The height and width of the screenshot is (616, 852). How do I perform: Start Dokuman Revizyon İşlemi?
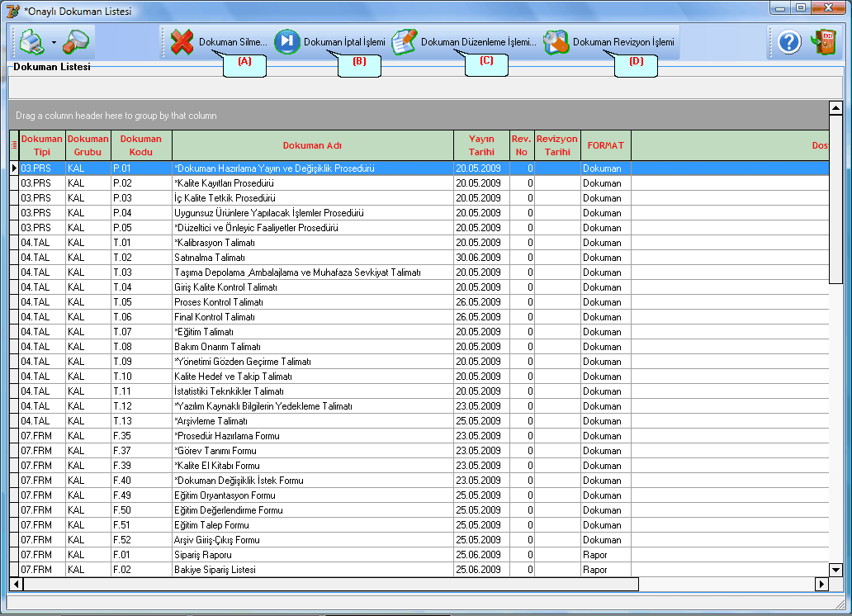tap(623, 42)
